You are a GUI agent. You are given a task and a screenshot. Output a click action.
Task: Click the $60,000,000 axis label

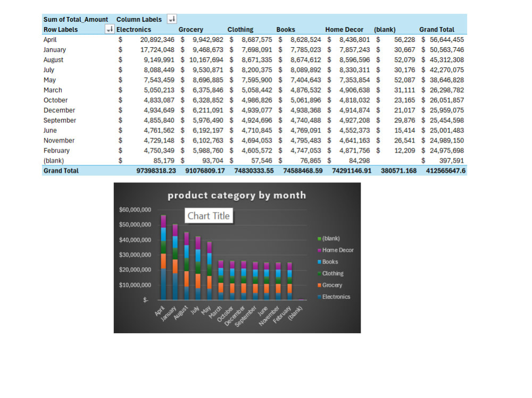135,209
